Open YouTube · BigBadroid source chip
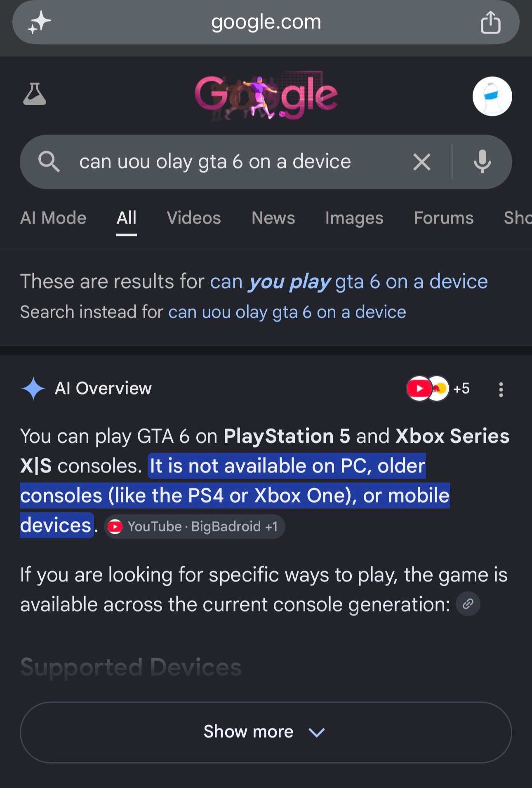This screenshot has width=532, height=788. (x=194, y=526)
